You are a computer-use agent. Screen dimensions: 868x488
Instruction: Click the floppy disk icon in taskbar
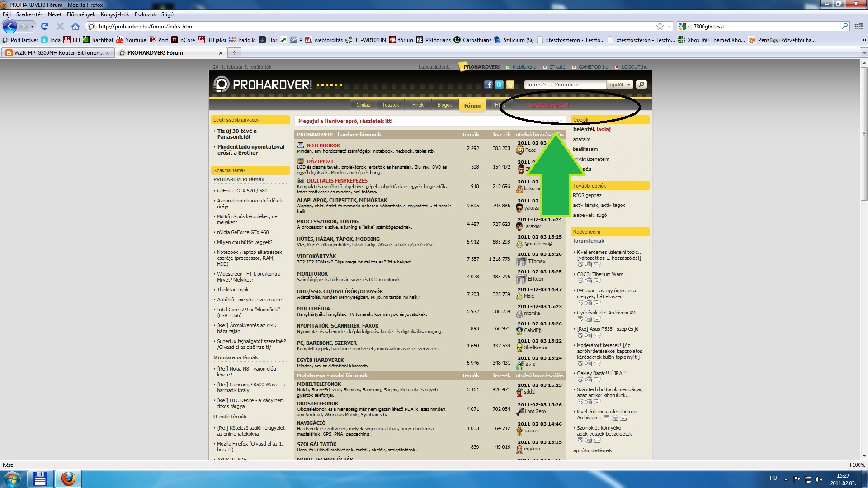(x=40, y=479)
